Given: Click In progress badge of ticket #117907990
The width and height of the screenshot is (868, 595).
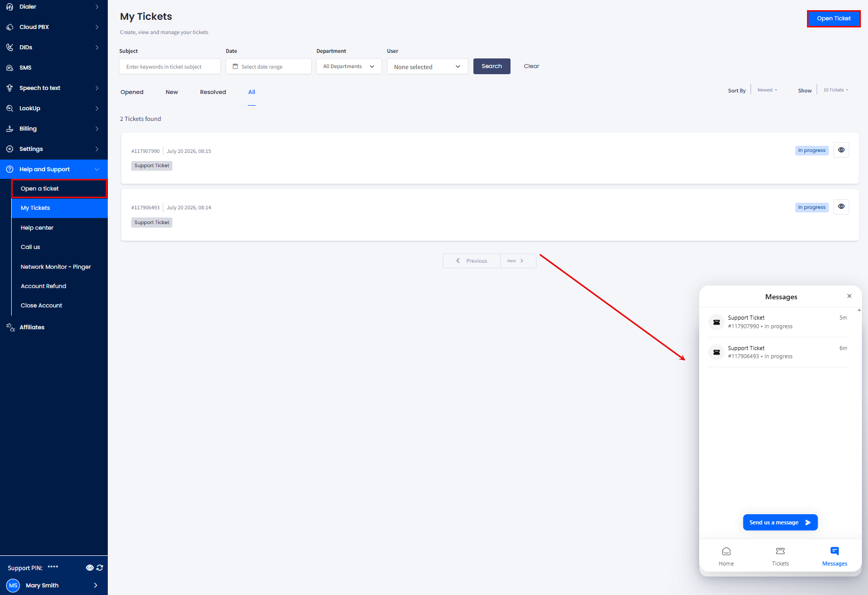Looking at the screenshot, I should click(812, 150).
